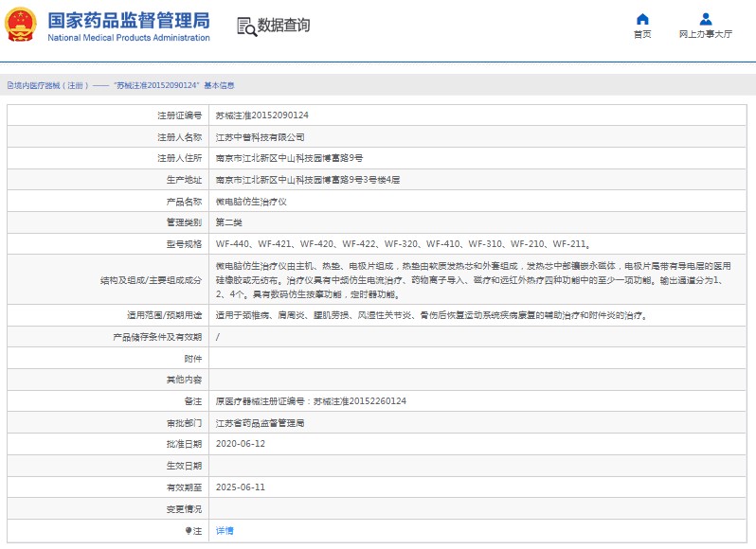756x549 pixels.
Task: Click the 注册人名称 row label
Action: (x=179, y=137)
